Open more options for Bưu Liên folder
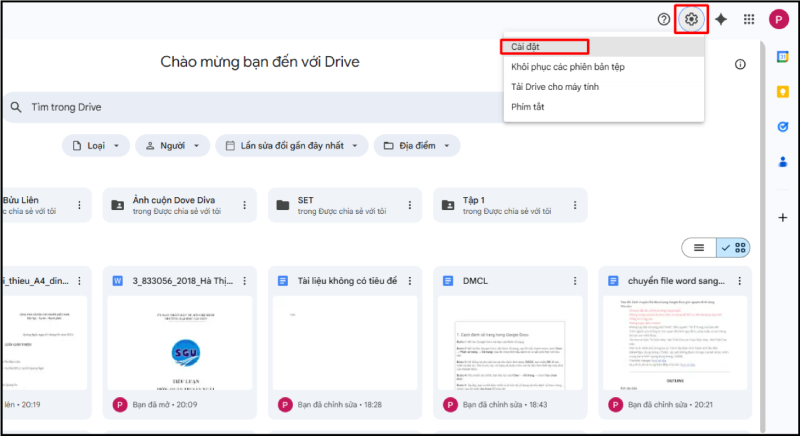The height and width of the screenshot is (436, 800). click(79, 205)
